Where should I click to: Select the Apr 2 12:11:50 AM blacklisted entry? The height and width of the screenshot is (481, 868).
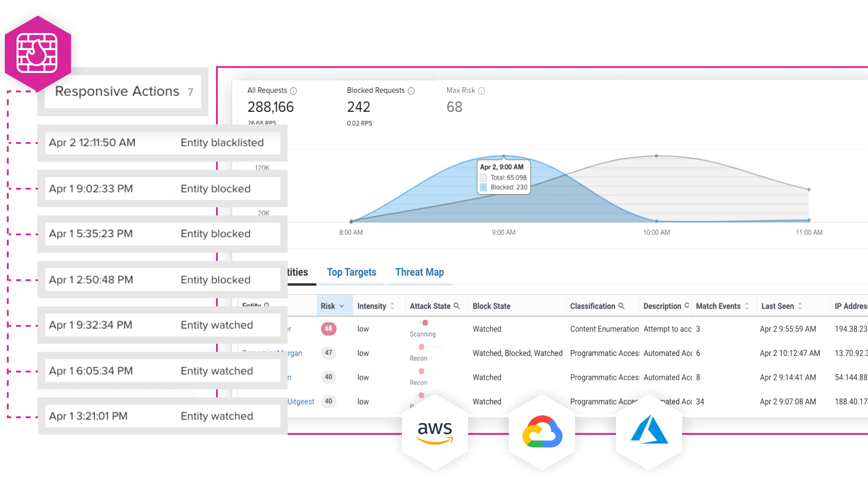tap(163, 143)
